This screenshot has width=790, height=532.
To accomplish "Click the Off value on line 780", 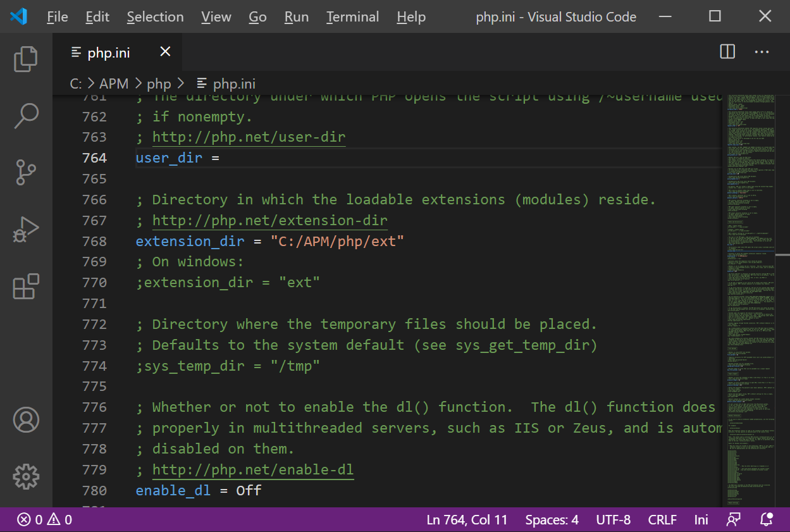I will point(249,490).
